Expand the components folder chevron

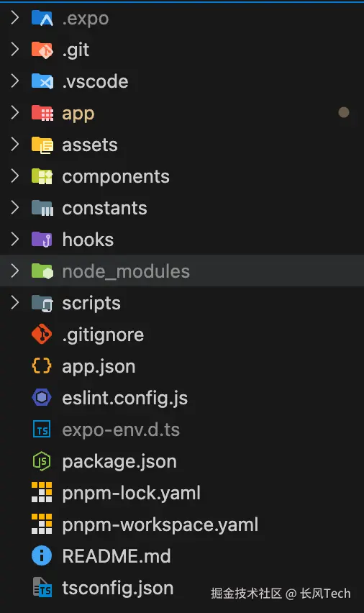coord(15,176)
